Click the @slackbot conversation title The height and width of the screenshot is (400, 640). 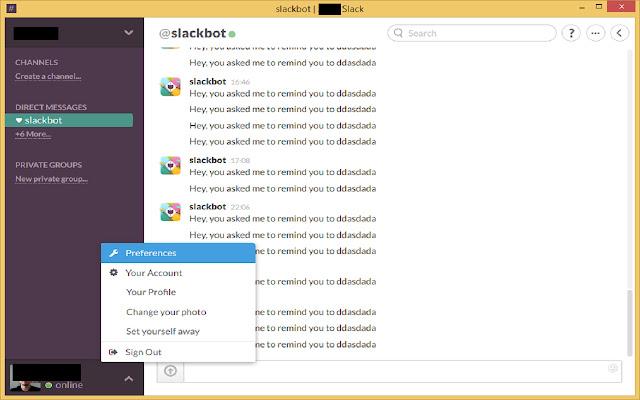[x=192, y=33]
